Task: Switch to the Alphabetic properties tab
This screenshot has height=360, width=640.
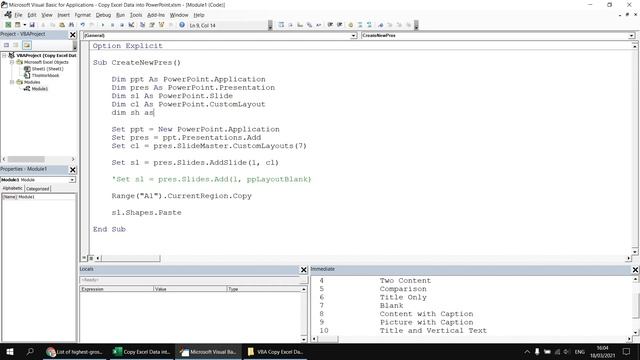Action: [x=13, y=188]
